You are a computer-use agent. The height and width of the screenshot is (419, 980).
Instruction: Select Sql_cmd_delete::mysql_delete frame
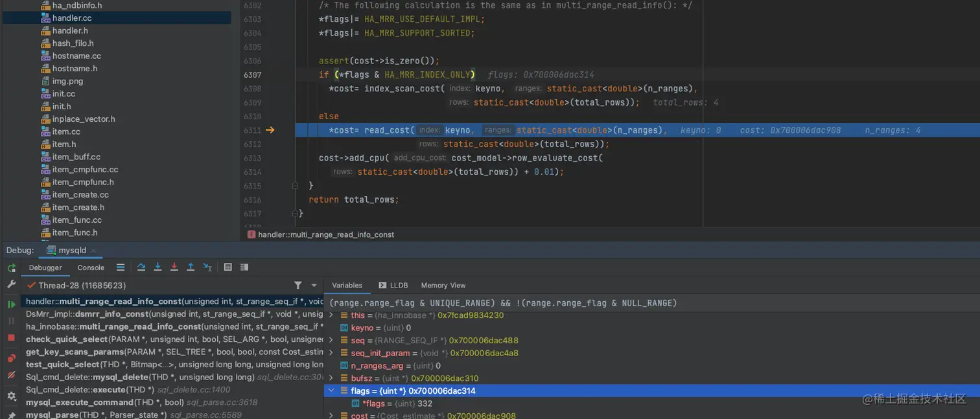click(x=172, y=377)
